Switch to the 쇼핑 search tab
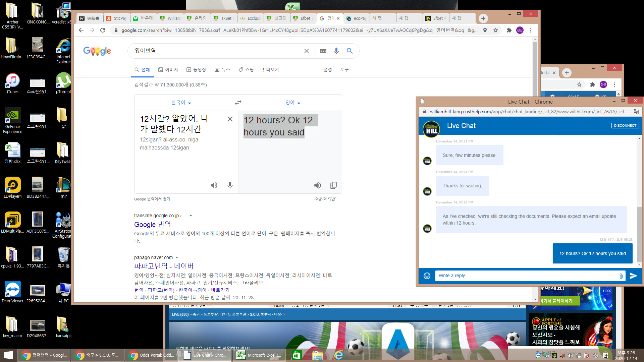 tap(246, 70)
